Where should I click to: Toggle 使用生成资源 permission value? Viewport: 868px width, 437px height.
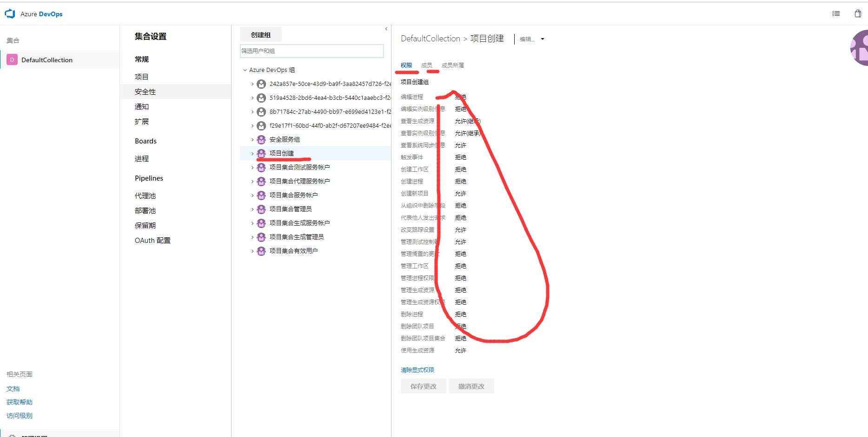(x=460, y=351)
